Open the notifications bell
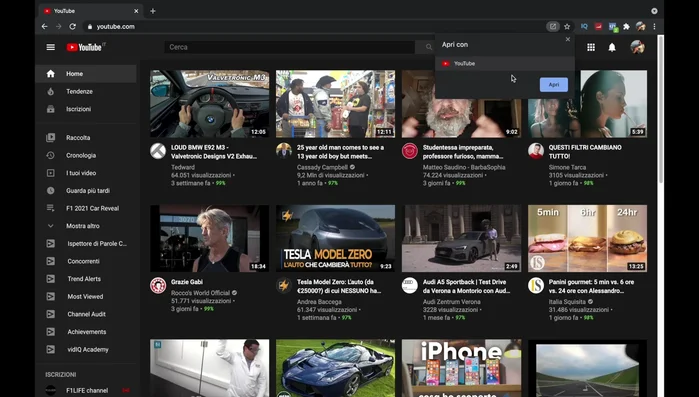The image size is (699, 397). [x=612, y=47]
